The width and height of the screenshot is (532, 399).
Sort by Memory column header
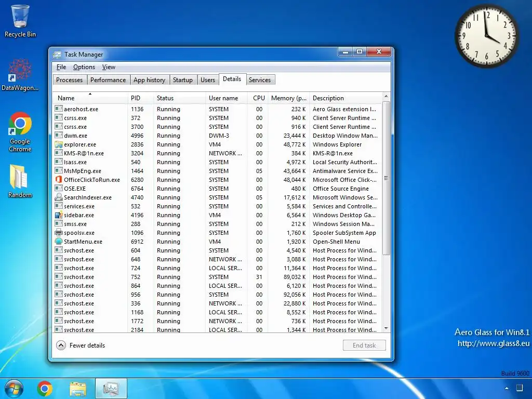(x=289, y=98)
